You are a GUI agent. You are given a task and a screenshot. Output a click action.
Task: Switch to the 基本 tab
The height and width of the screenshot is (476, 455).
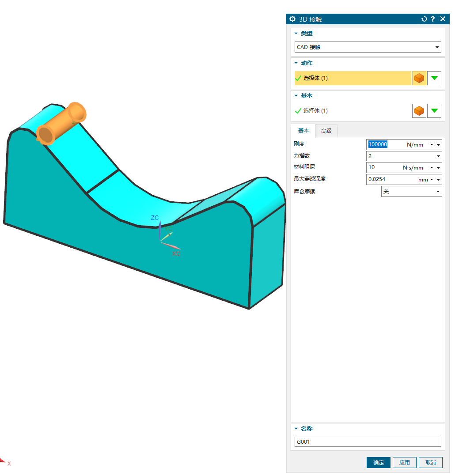click(303, 131)
